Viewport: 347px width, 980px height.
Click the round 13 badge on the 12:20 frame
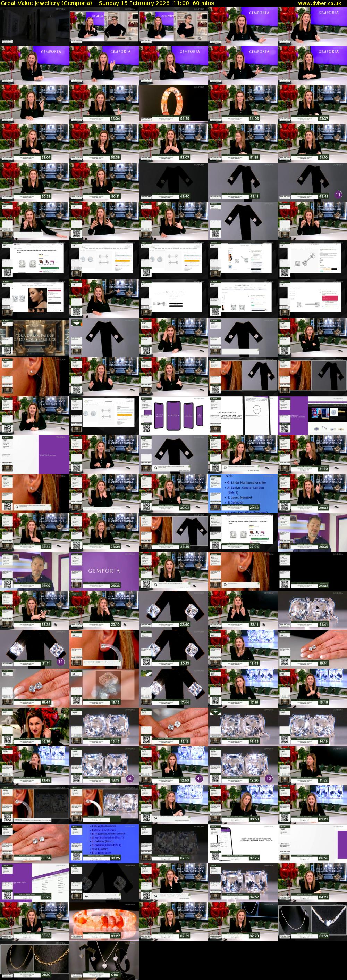[x=269, y=779]
